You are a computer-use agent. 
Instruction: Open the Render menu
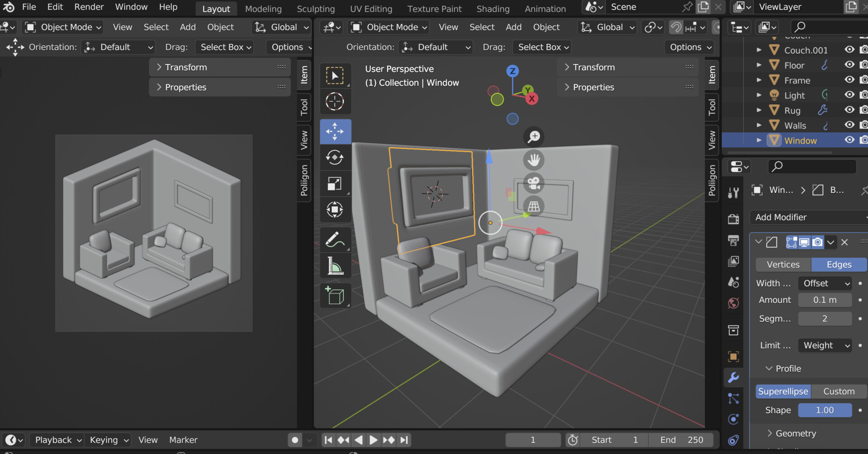pyautogui.click(x=89, y=7)
